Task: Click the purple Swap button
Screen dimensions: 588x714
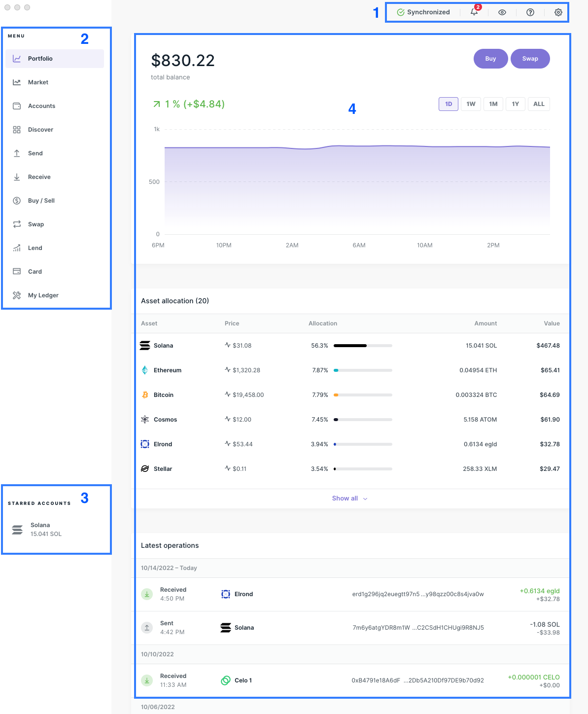Action: coord(530,59)
